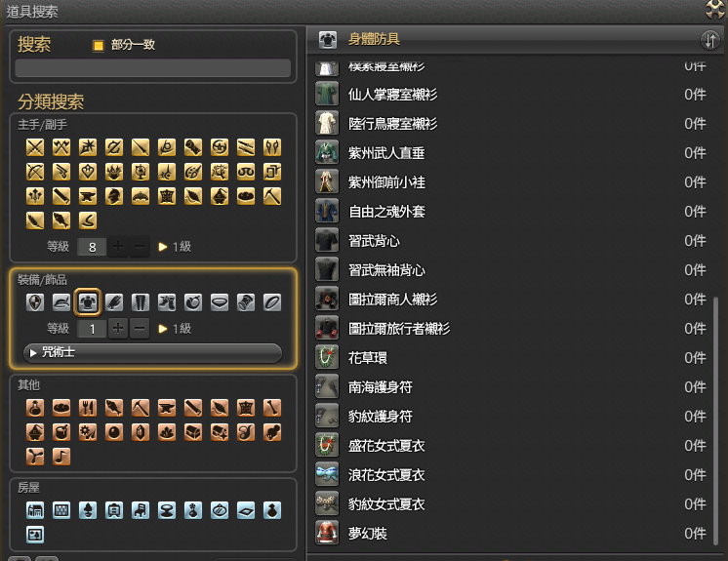Select the round table housing category
The image size is (728, 561).
(167, 510)
